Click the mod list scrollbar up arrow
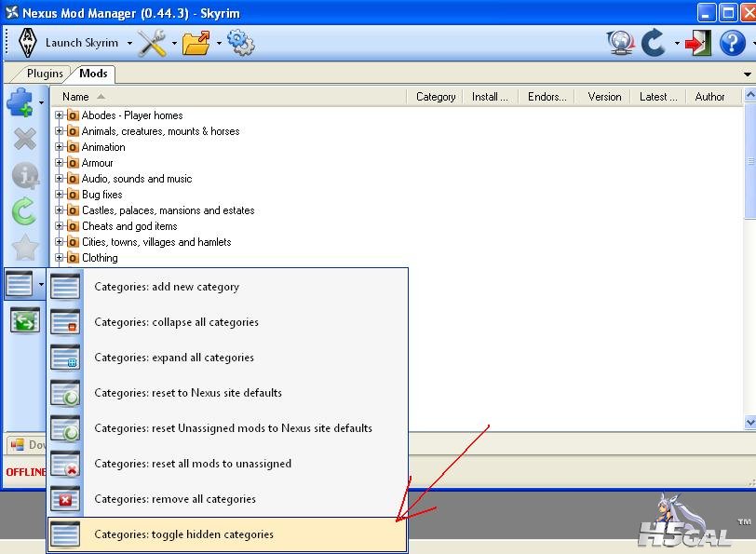Viewport: 756px width, 554px height. pyautogui.click(x=750, y=95)
